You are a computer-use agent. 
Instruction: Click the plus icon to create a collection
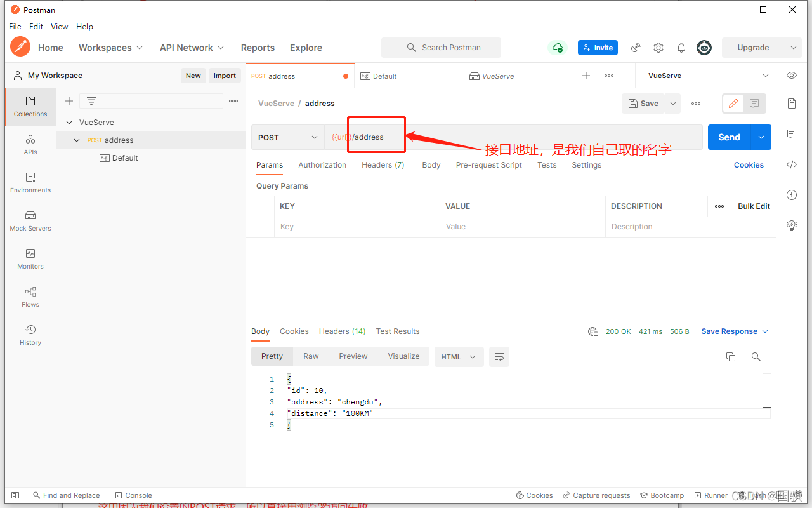pyautogui.click(x=69, y=101)
